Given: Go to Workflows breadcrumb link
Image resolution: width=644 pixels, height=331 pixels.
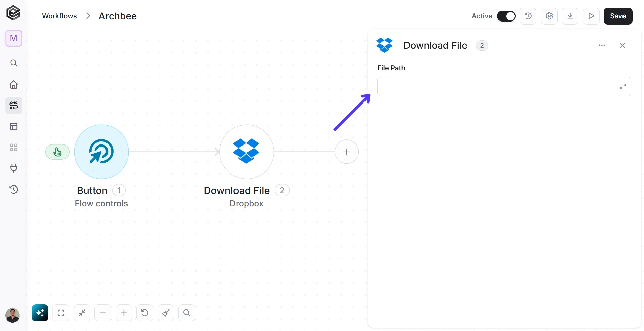Looking at the screenshot, I should click(59, 16).
